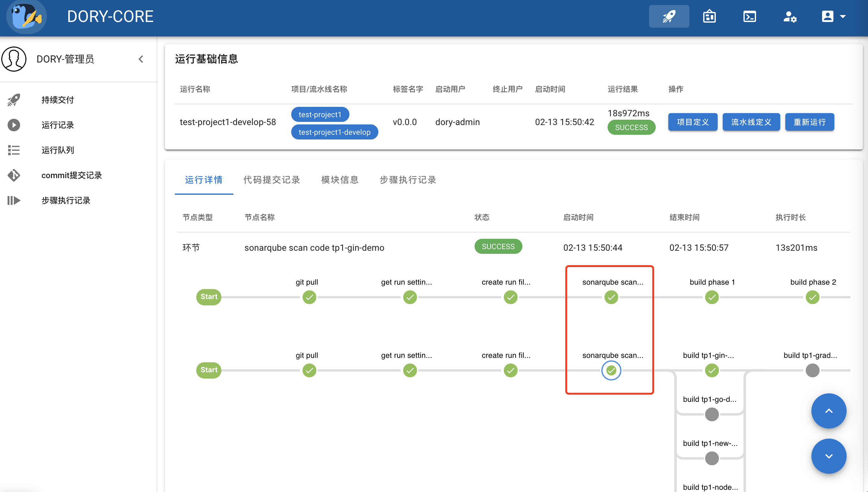This screenshot has height=492, width=868.
Task: Select the 步骤执行记录 steps icon
Action: 14,200
